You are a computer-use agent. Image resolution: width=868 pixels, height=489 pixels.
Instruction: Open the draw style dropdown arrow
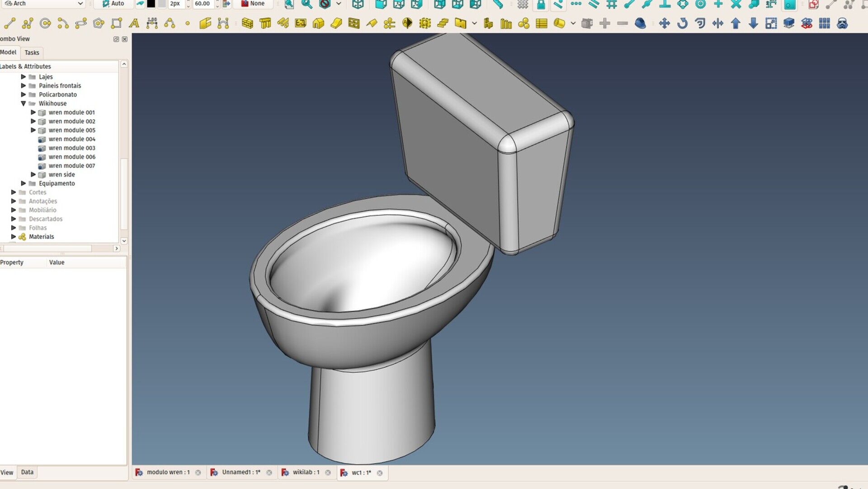coord(339,4)
